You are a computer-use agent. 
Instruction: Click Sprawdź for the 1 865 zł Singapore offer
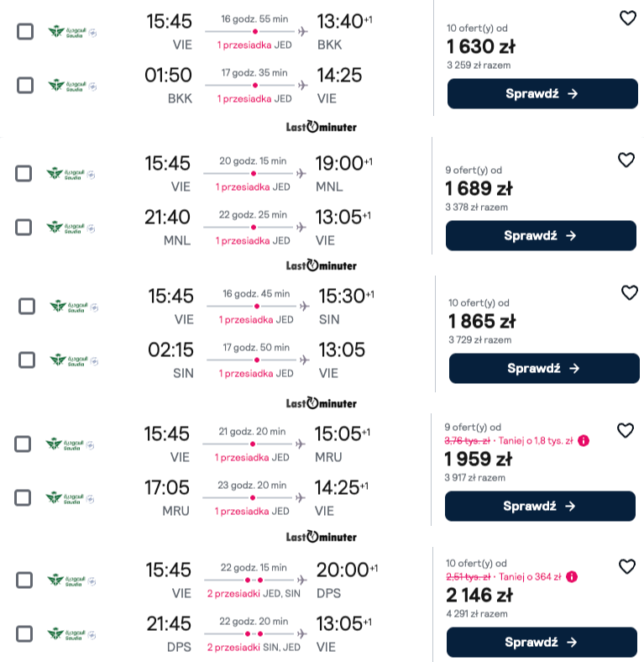544,369
